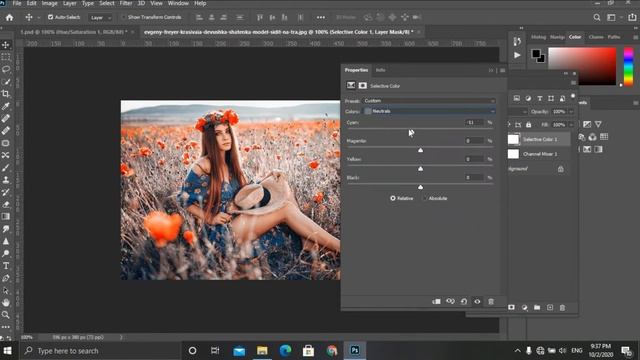Select the Zoom tool
This screenshot has height=360, width=640.
tap(6, 315)
